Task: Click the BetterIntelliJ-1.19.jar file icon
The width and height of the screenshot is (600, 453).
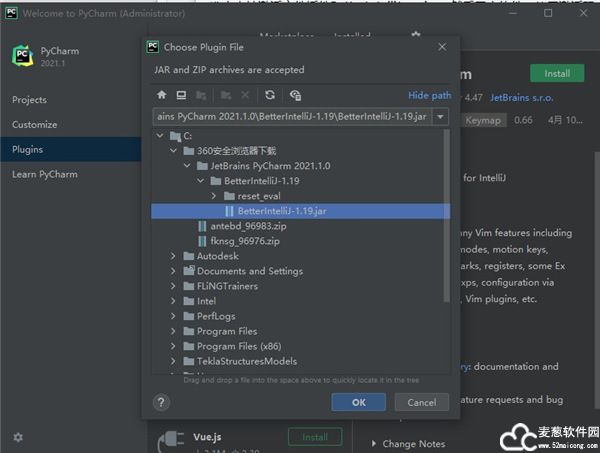Action: coord(229,211)
